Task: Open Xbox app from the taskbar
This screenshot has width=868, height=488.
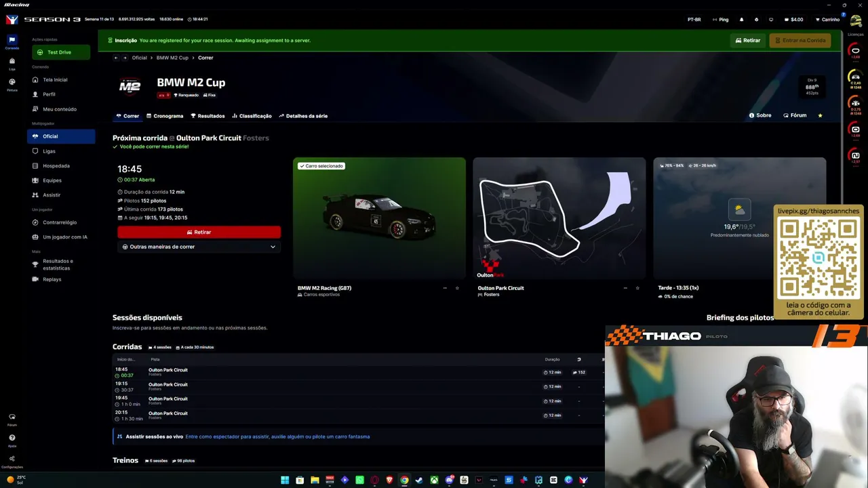Action: (x=434, y=480)
